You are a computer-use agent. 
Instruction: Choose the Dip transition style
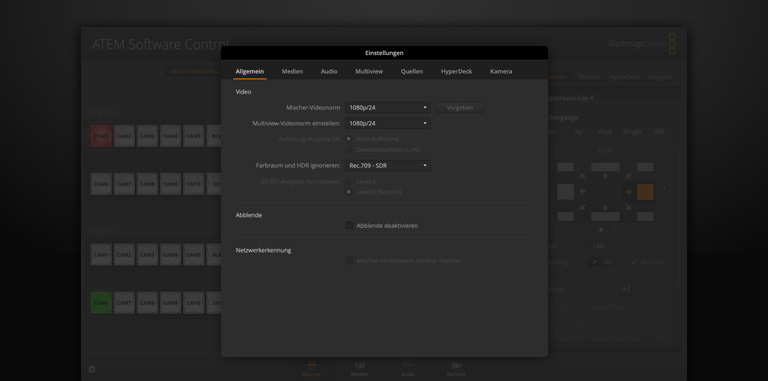(577, 132)
